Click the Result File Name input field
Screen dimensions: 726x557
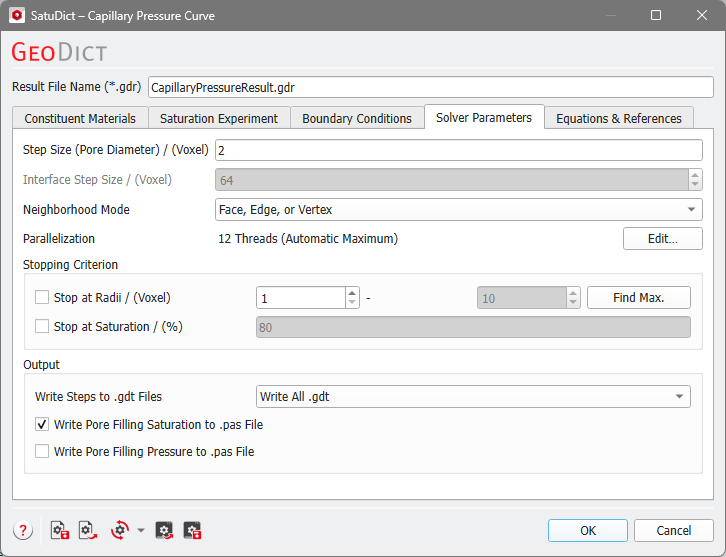[x=431, y=87]
